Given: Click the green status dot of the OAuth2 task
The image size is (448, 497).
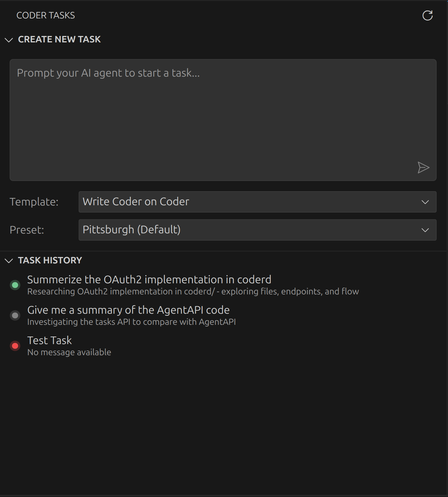Looking at the screenshot, I should [x=15, y=285].
